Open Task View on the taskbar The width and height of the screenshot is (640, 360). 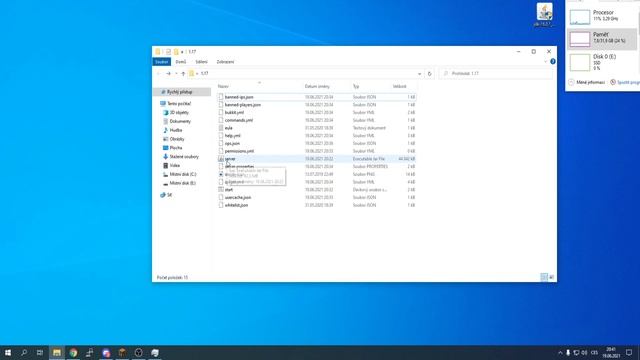(x=40, y=353)
